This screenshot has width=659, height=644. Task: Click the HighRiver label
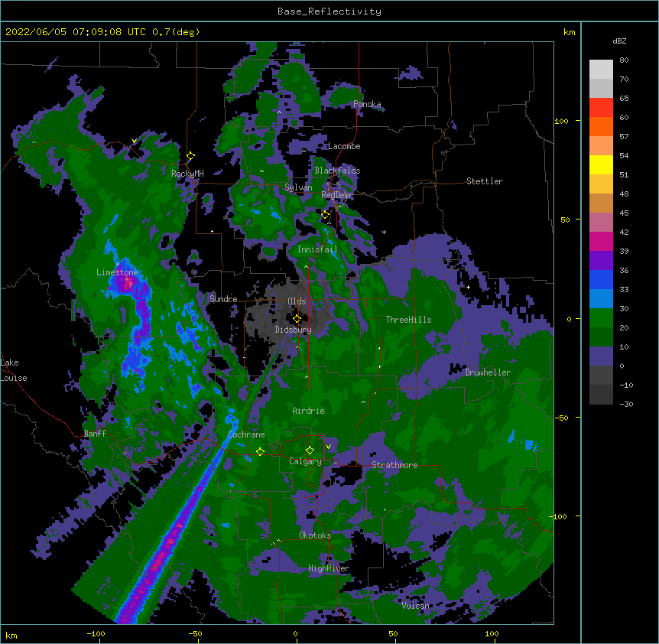point(328,568)
